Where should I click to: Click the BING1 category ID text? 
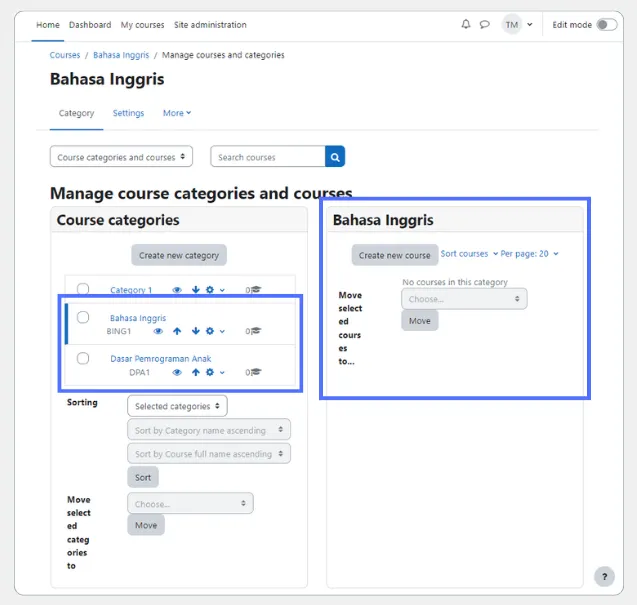tap(119, 331)
